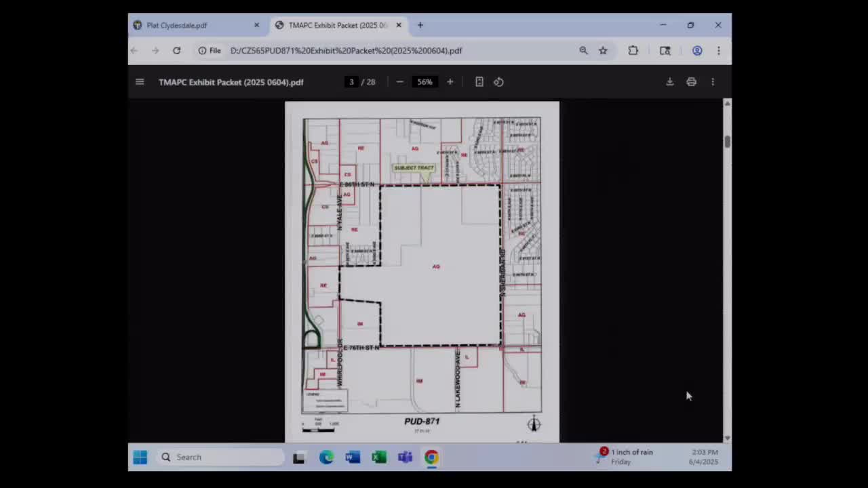This screenshot has height=488, width=868.
Task: Toggle the PDF sidebar menu icon
Action: pos(140,82)
